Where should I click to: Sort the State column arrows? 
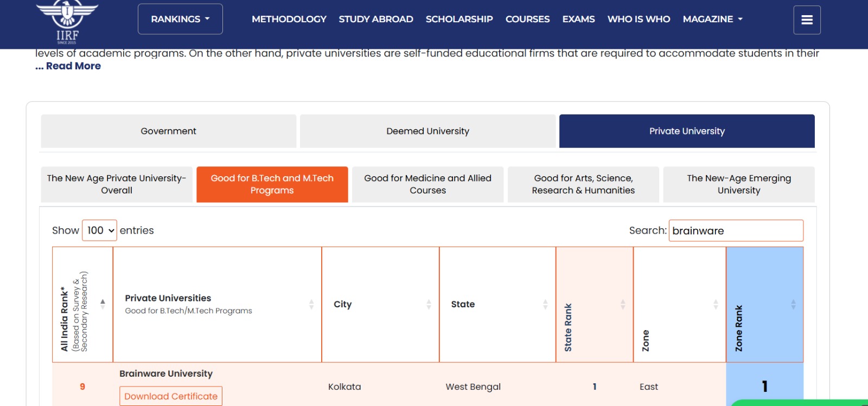(545, 305)
